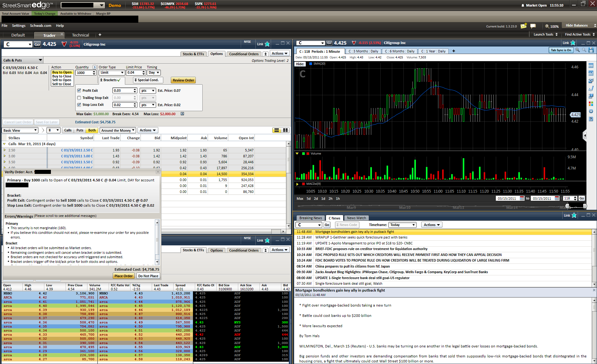
Task: Open the news Timeframe Today dropdown
Action: [x=403, y=225]
